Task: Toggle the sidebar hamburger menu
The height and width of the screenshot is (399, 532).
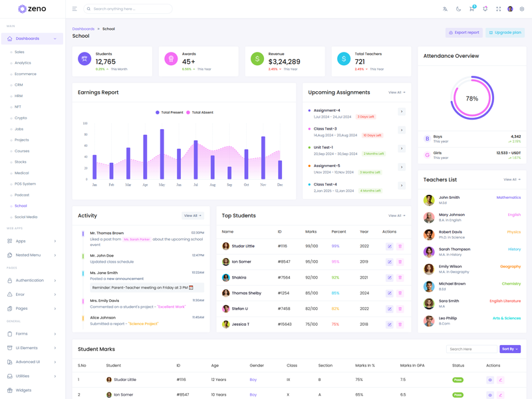Action: [x=74, y=9]
